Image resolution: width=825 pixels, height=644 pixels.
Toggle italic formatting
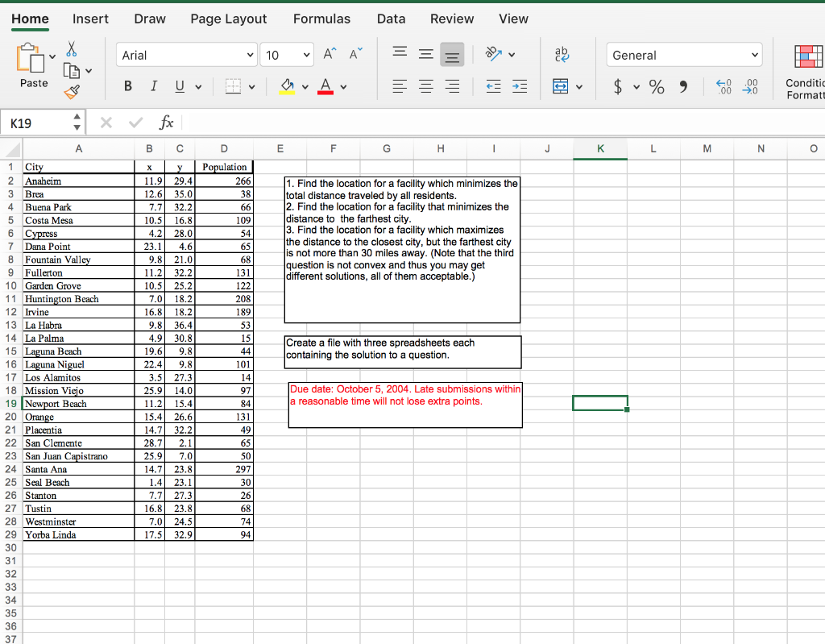[154, 85]
